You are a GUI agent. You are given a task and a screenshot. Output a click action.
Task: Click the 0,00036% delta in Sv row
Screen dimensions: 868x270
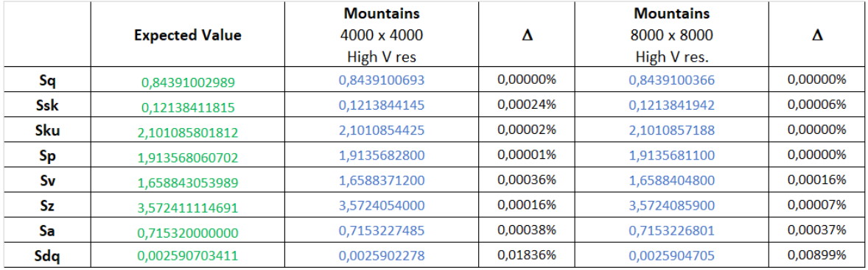(526, 180)
